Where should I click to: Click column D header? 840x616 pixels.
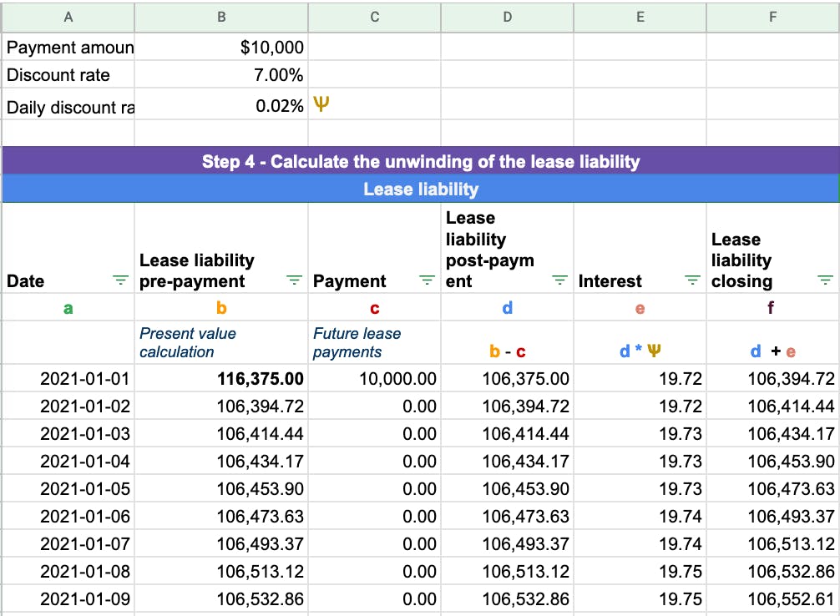[507, 16]
